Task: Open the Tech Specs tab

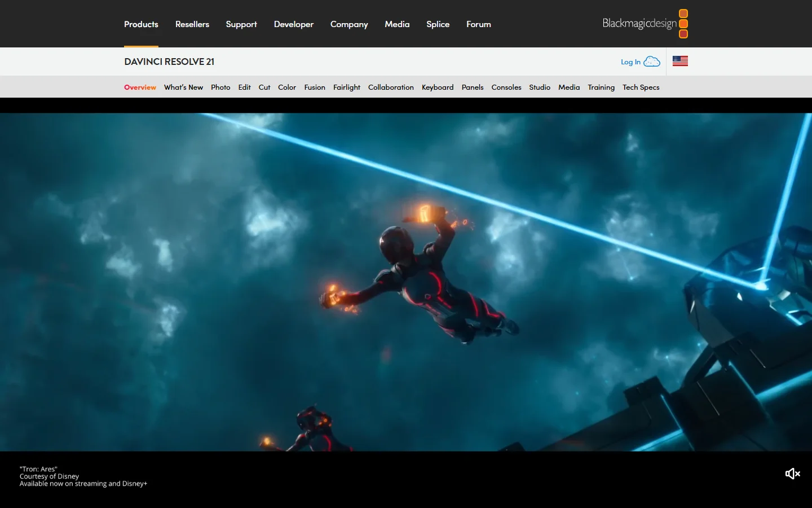Action: click(641, 87)
